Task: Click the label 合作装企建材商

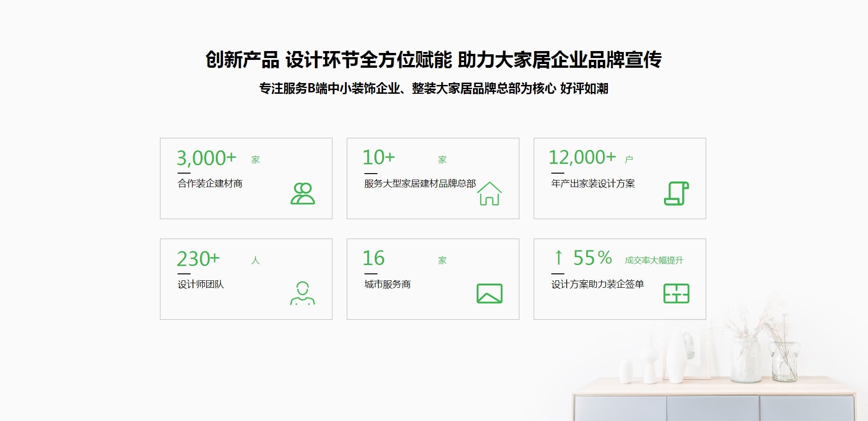Action: (x=210, y=183)
